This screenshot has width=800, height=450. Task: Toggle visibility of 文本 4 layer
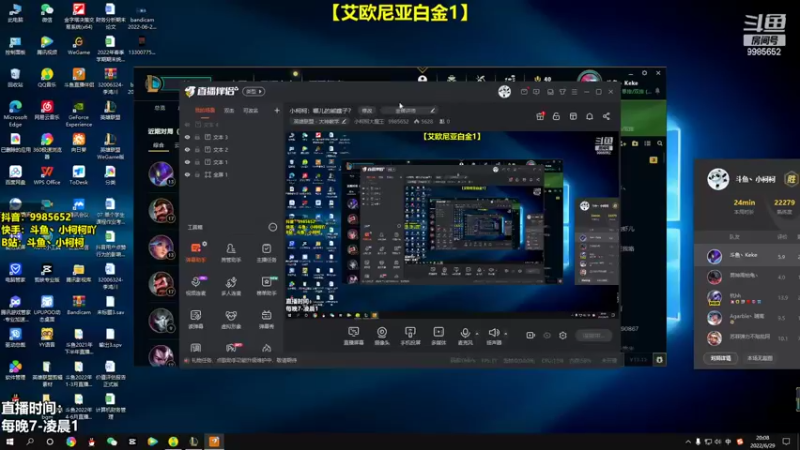(x=187, y=124)
